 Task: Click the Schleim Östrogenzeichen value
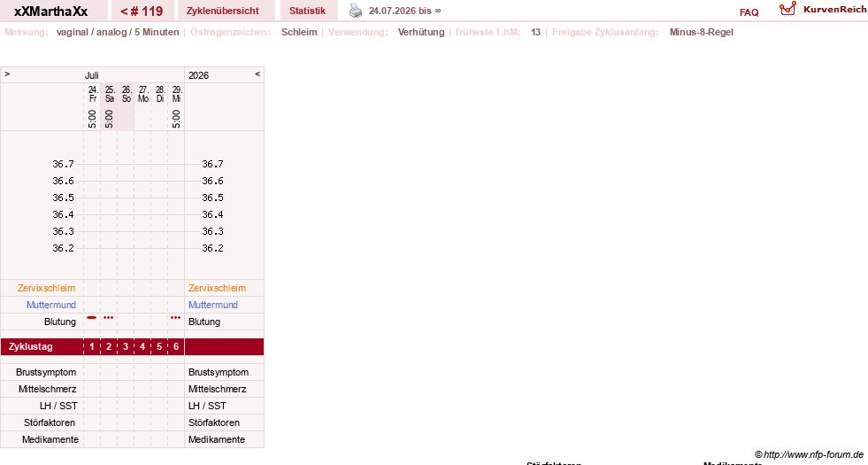click(299, 32)
